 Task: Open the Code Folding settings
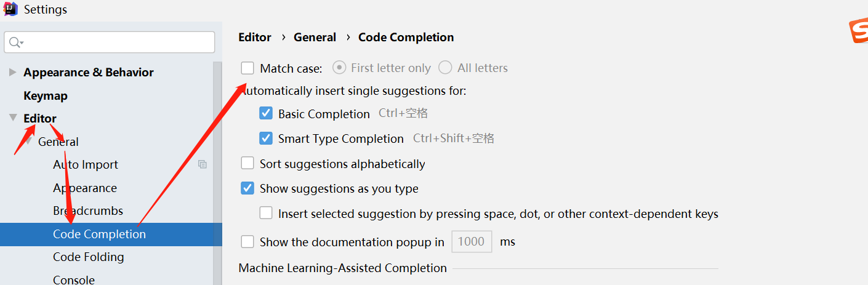coord(88,257)
